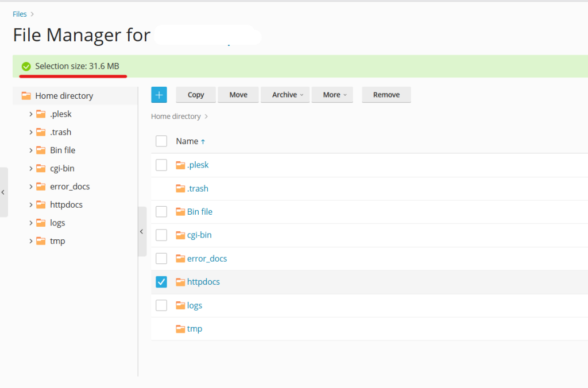Viewport: 588px width, 388px height.
Task: Click the green success checkmark icon
Action: tap(26, 67)
